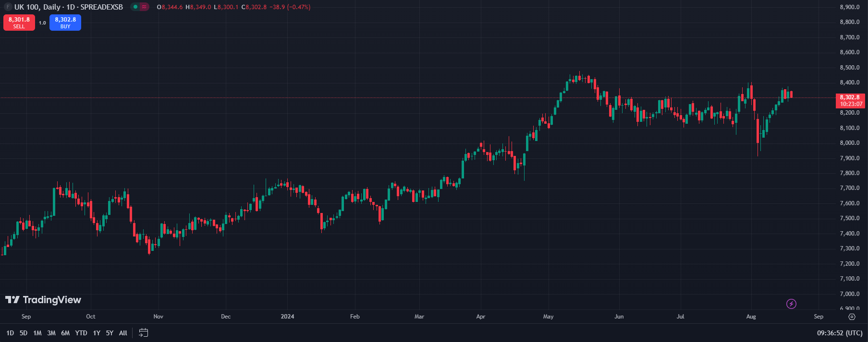The height and width of the screenshot is (342, 868).
Task: Open chart settings hexagon gear icon
Action: coord(852,317)
